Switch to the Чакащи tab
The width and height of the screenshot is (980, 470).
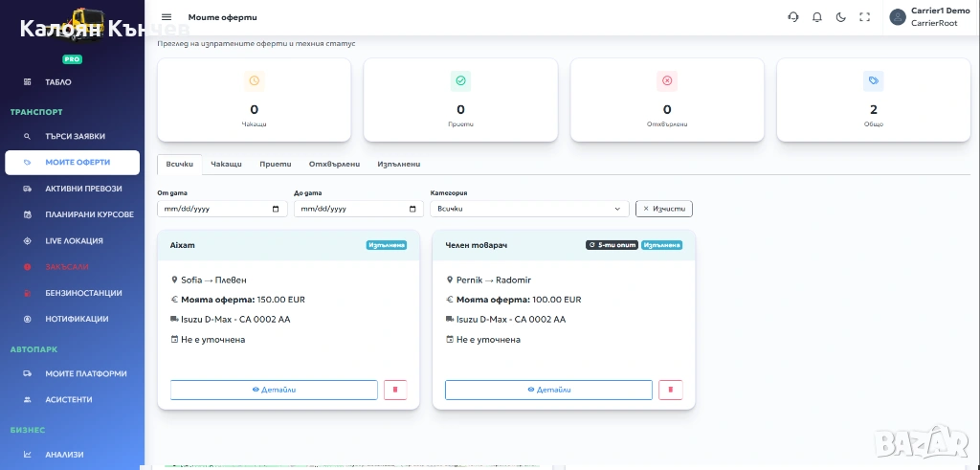(x=226, y=165)
